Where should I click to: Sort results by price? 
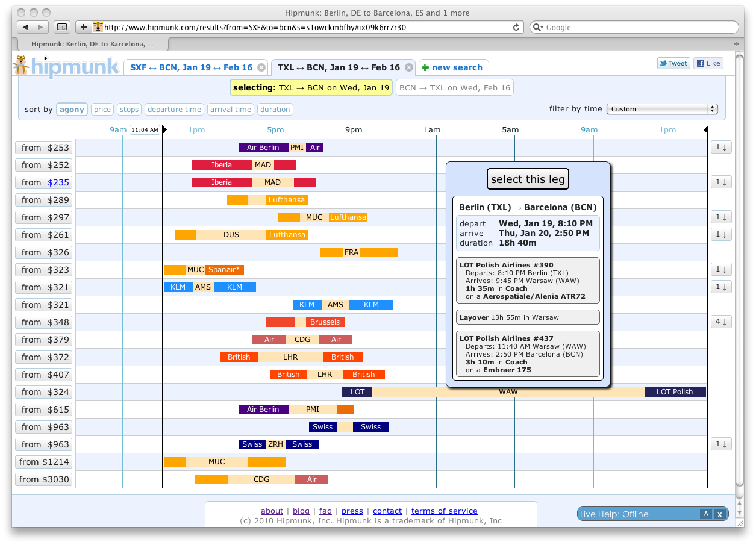point(102,109)
